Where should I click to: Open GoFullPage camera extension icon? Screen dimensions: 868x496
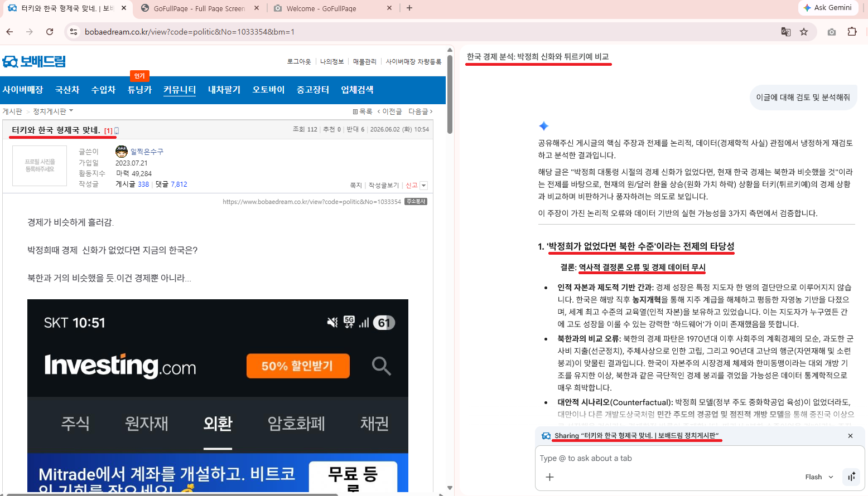point(832,32)
